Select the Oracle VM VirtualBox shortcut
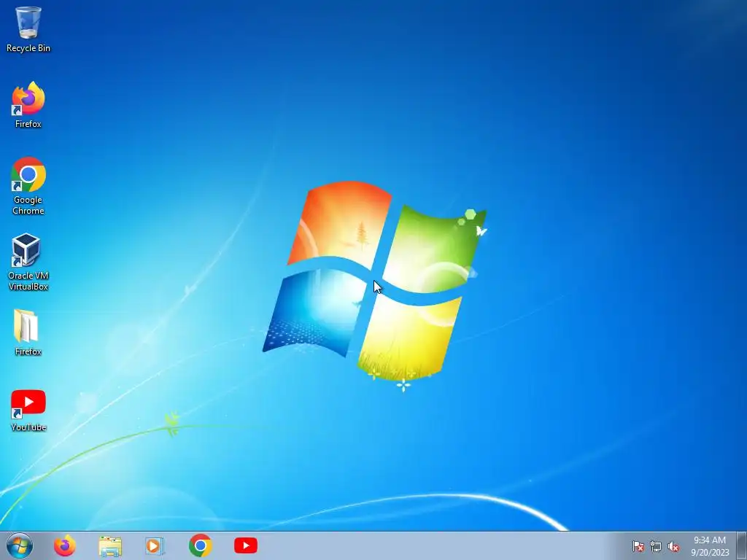Viewport: 747px width, 560px height. click(28, 262)
